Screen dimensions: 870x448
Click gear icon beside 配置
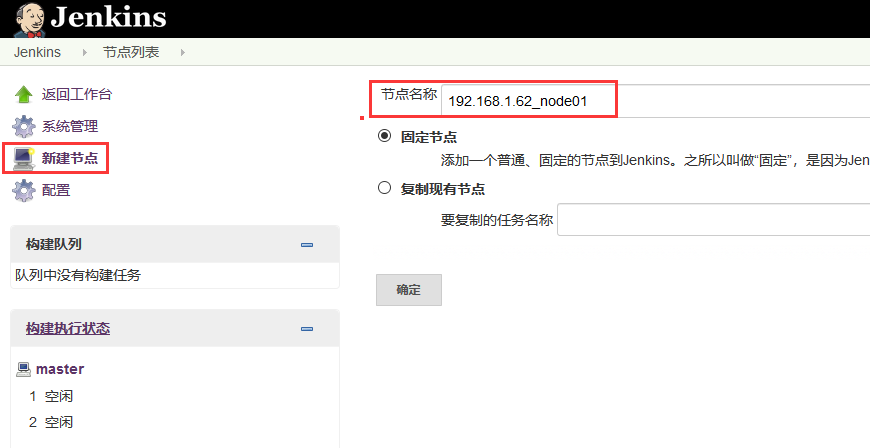tap(23, 190)
